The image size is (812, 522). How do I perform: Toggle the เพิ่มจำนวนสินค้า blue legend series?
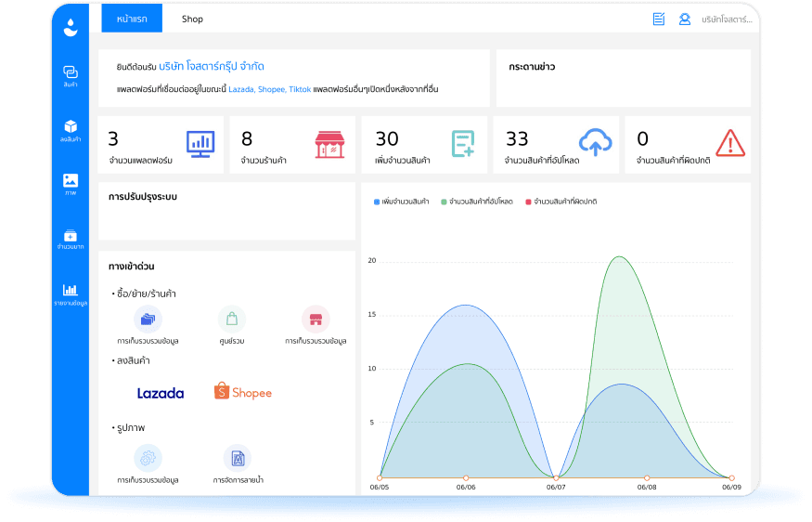(401, 202)
